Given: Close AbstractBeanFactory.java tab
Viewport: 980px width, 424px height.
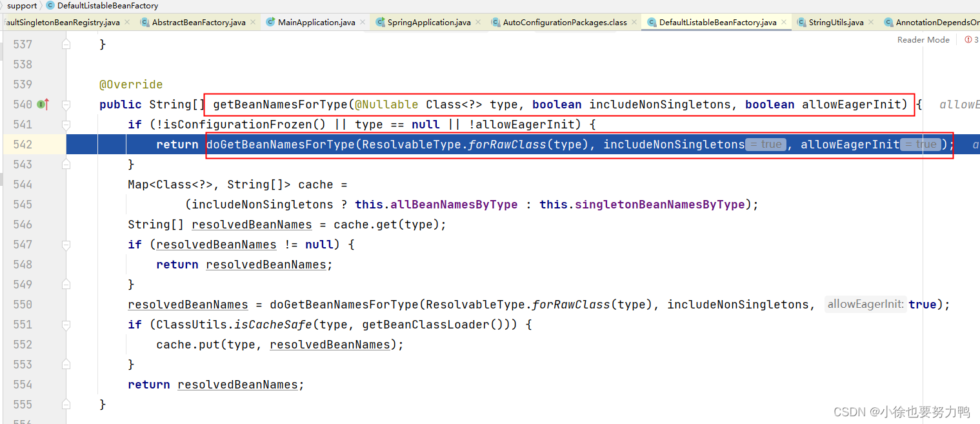Looking at the screenshot, I should 254,22.
